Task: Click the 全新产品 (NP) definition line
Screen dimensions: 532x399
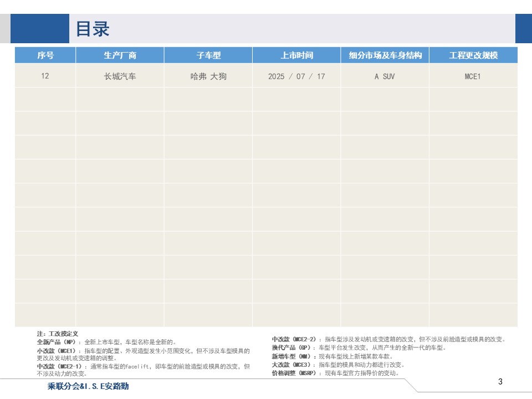Action: point(106,342)
